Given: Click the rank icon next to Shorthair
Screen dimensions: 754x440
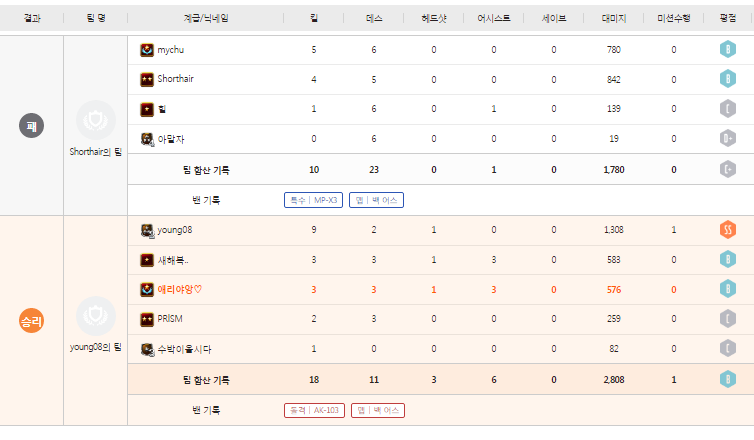Looking at the screenshot, I should pos(147,80).
